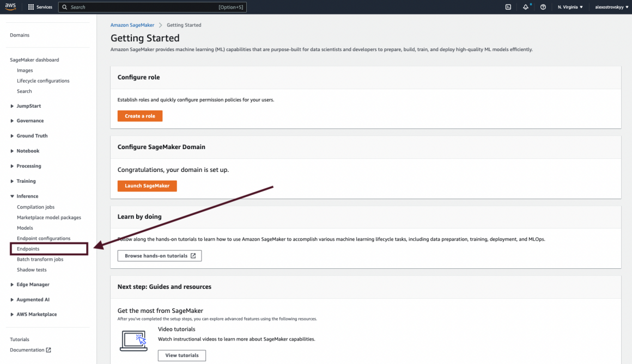This screenshot has height=364, width=632.
Task: Click the AWS logo icon
Action: [11, 7]
